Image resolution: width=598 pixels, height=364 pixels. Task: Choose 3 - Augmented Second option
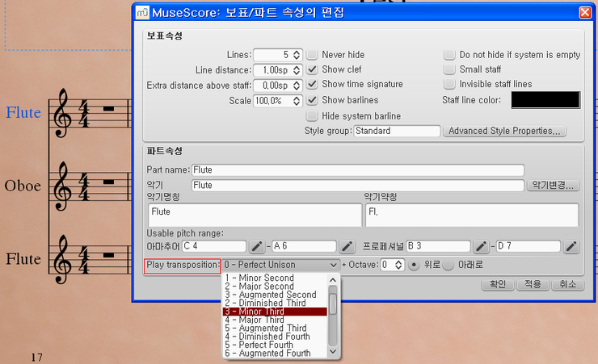click(x=275, y=295)
